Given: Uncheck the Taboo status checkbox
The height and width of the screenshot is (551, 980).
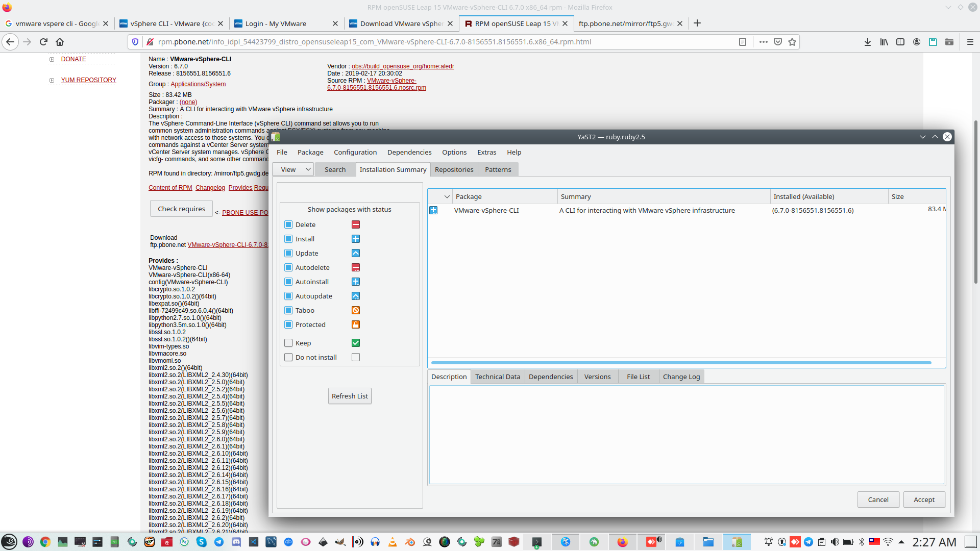Looking at the screenshot, I should (x=288, y=310).
